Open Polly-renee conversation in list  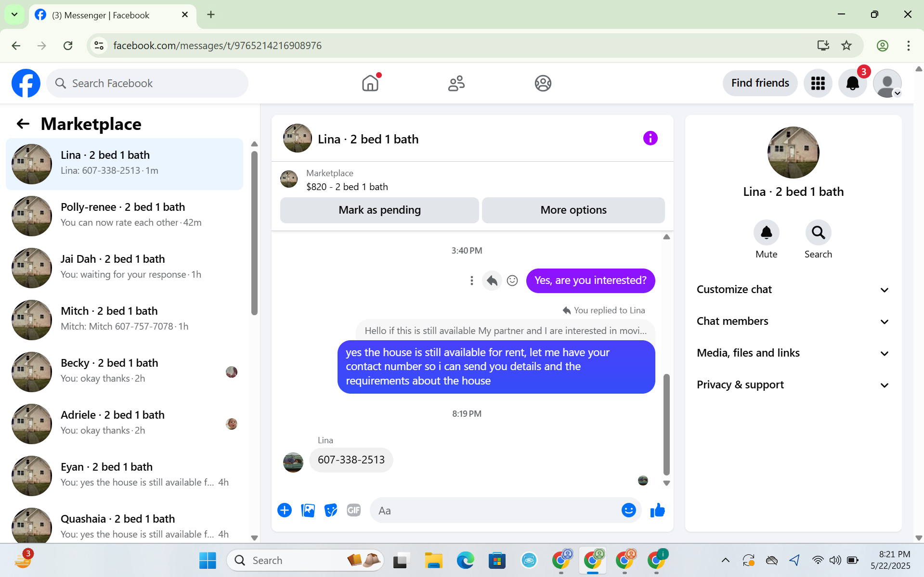click(124, 216)
